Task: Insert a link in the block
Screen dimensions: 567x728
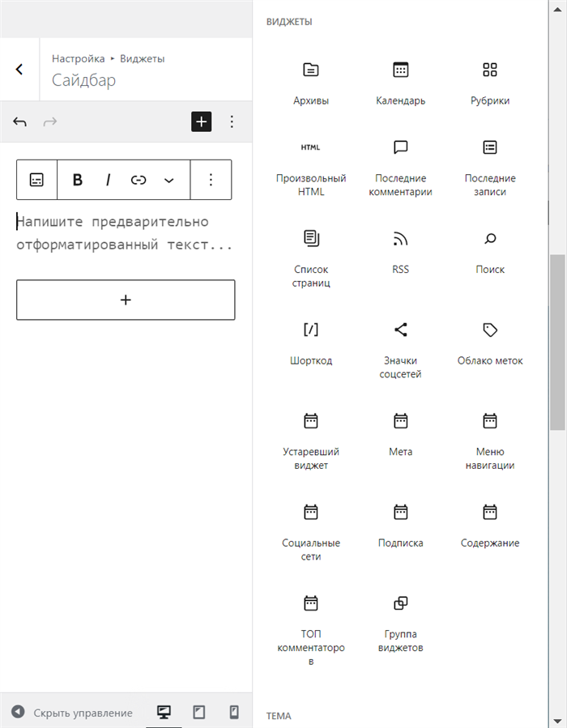Action: pos(139,180)
